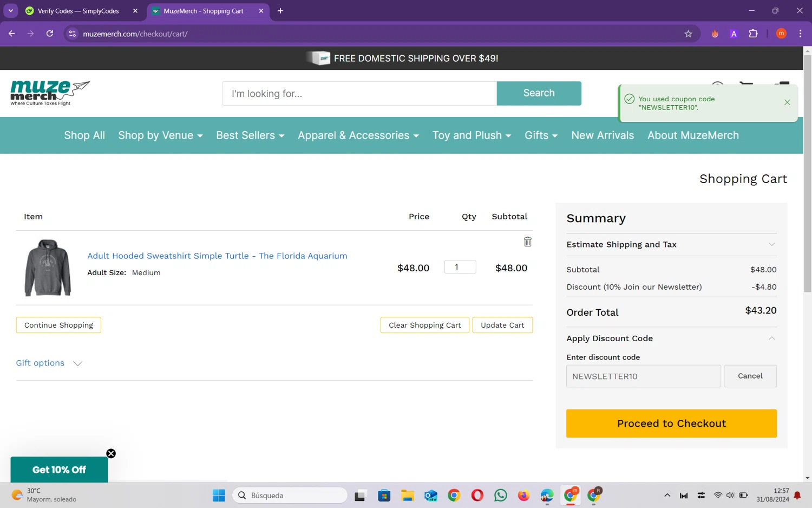Click the discount code input field

pyautogui.click(x=643, y=376)
